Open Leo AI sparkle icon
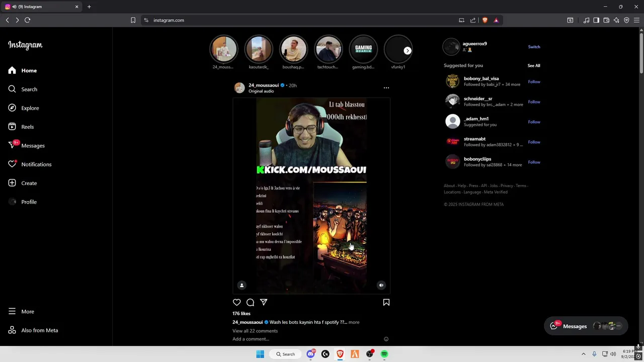 pyautogui.click(x=616, y=20)
